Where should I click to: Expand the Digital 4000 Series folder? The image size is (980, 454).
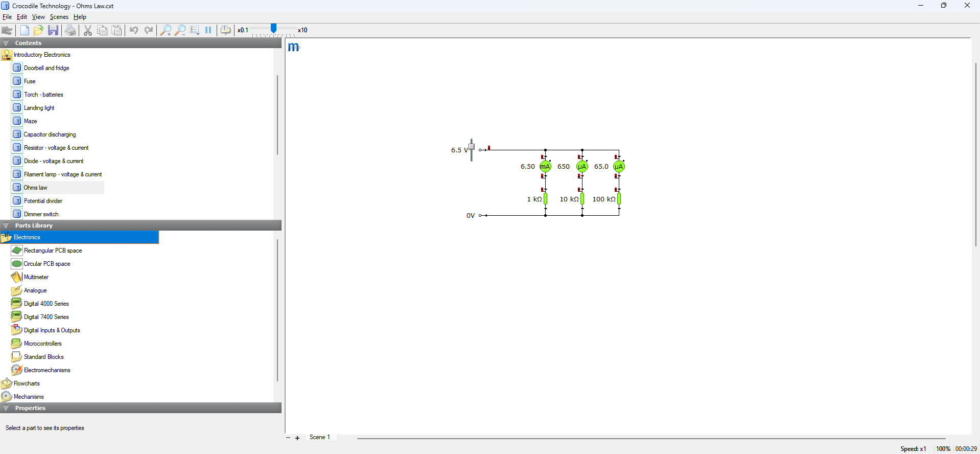(x=40, y=304)
